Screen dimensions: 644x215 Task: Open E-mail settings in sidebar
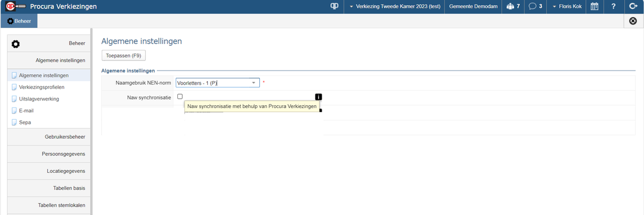click(x=26, y=110)
